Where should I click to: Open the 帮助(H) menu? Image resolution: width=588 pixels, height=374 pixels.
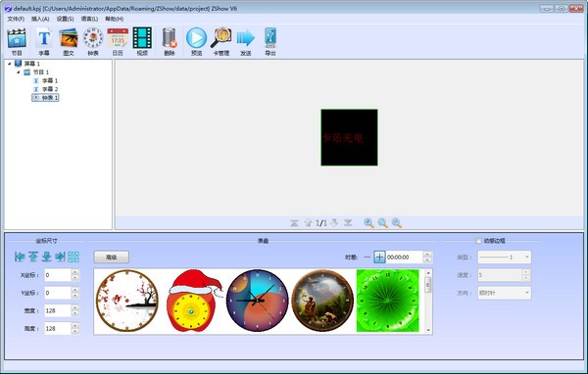tap(115, 19)
